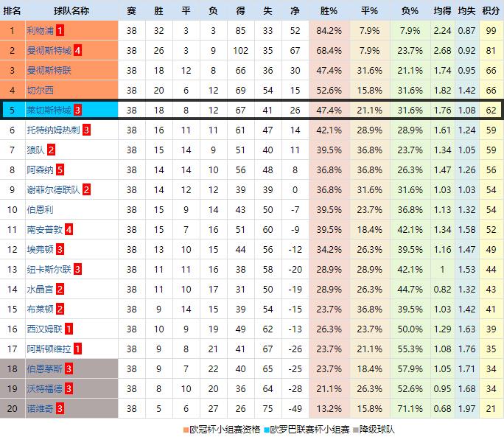The height and width of the screenshot is (437, 504).
Task: Click the orange 欧冠杯小组赛资格 legend swatch
Action: [186, 429]
